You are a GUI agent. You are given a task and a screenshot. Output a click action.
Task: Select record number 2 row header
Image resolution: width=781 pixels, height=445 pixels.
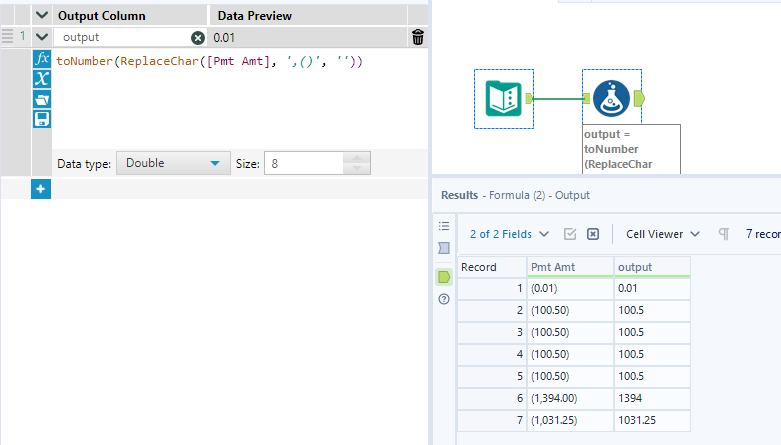coord(492,310)
